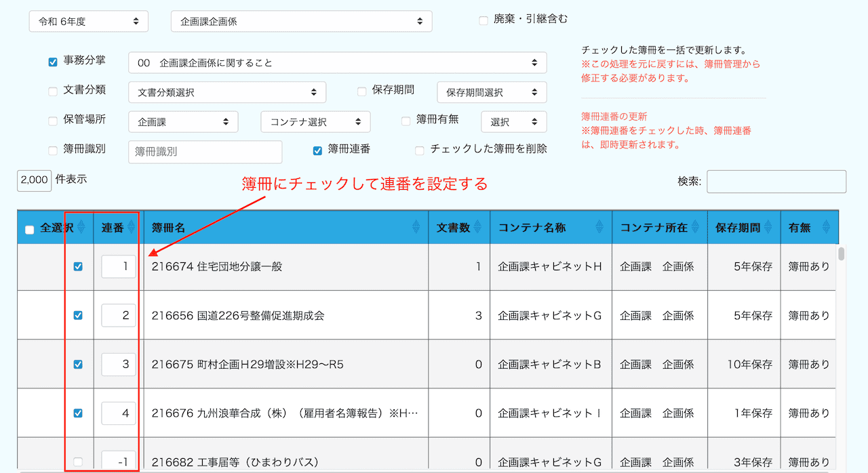This screenshot has height=473, width=868.
Task: Enable the 廃棄・引継含む checkbox
Action: pos(484,20)
